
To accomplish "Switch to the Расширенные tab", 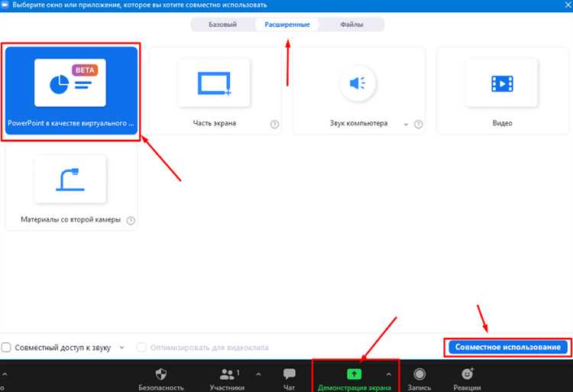I will 287,24.
